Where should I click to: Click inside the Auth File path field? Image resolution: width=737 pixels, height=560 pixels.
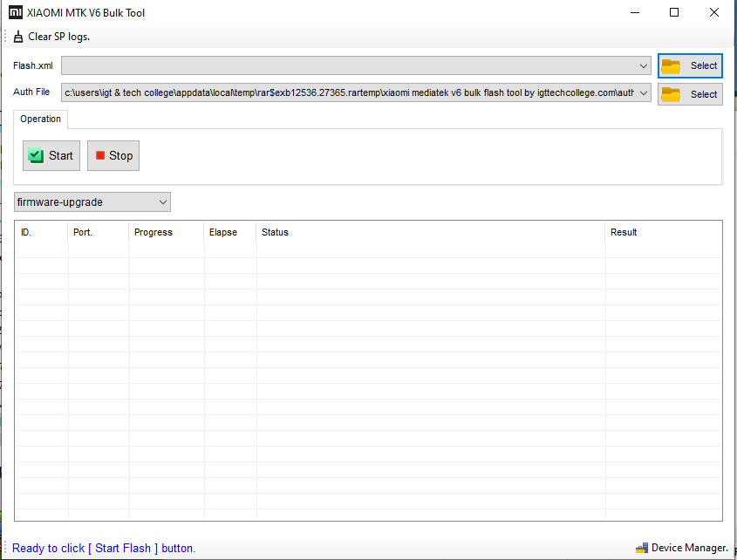pyautogui.click(x=349, y=92)
